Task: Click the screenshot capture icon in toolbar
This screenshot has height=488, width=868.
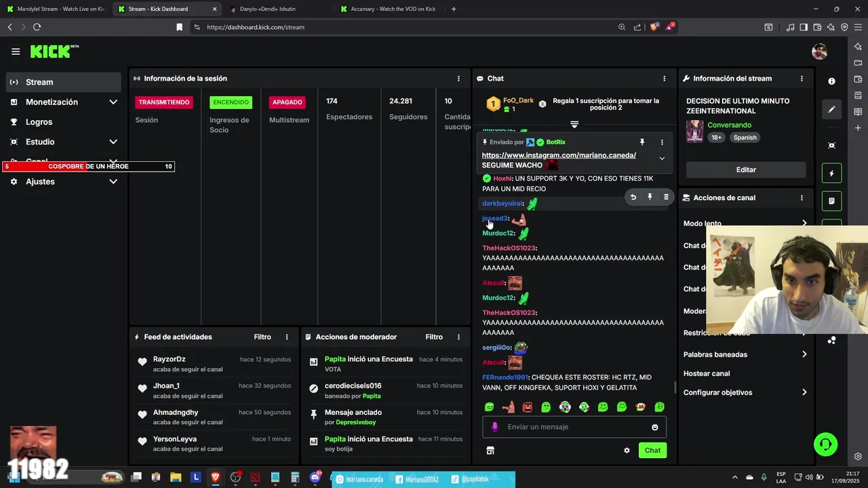Action: [x=831, y=146]
